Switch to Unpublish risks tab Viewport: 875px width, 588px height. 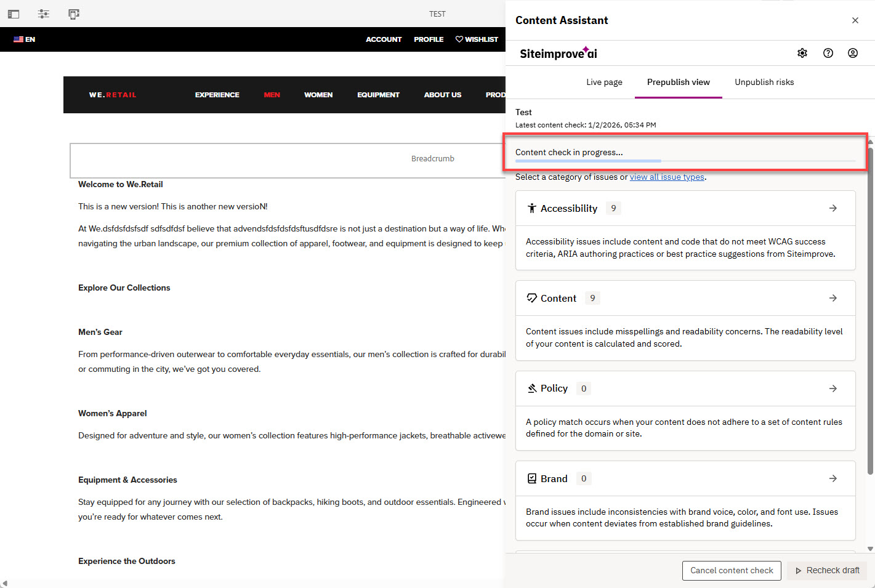coord(764,82)
